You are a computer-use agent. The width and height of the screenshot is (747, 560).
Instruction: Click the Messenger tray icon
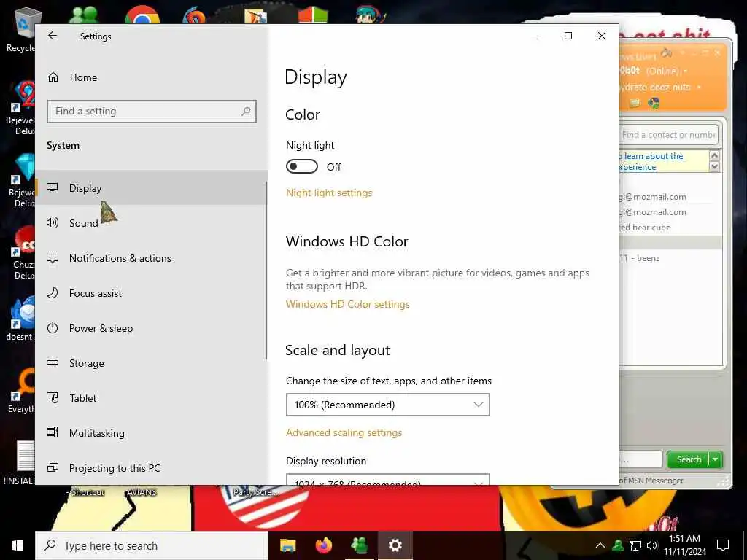tap(618, 545)
